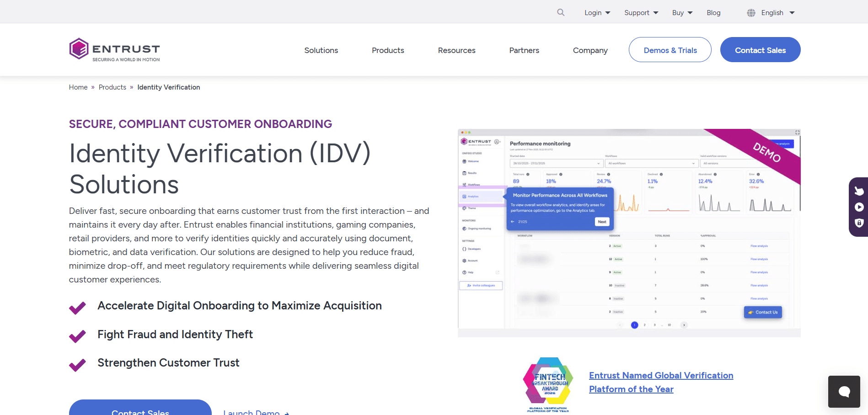Click the 32.6% error stat in the demo
This screenshot has width=868, height=415.
click(756, 181)
